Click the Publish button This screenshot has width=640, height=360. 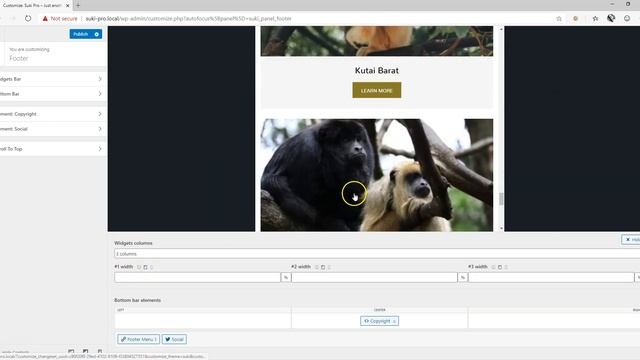[81, 34]
